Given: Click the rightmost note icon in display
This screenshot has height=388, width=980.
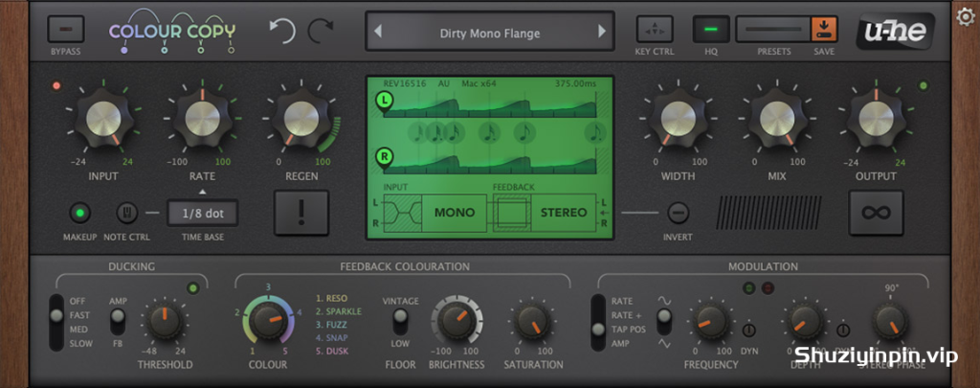Looking at the screenshot, I should [x=595, y=132].
